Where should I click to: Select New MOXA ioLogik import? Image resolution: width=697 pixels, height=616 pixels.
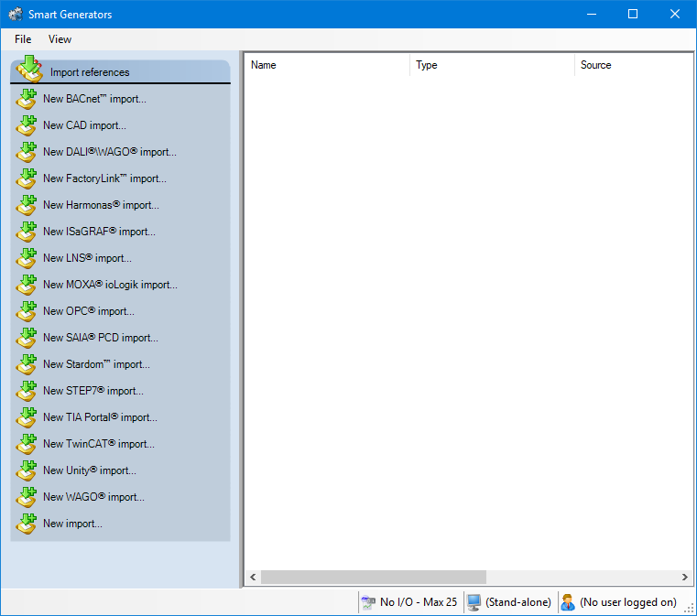[x=110, y=285]
